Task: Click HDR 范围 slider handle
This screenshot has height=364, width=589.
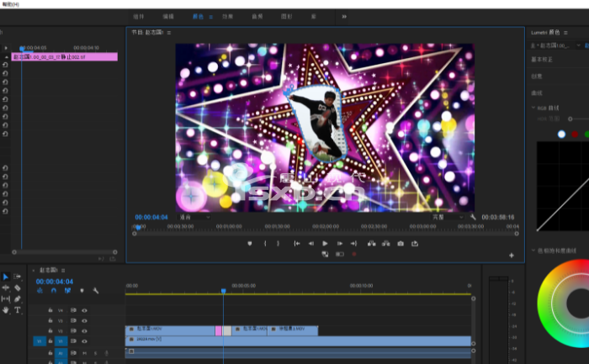Action: [570, 119]
